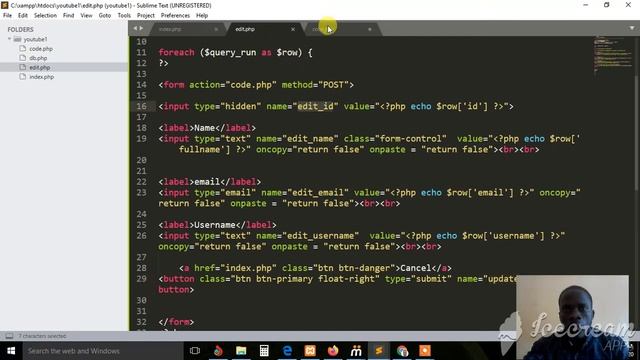Open Windows Start menu
640x360 pixels.
(x=11, y=351)
